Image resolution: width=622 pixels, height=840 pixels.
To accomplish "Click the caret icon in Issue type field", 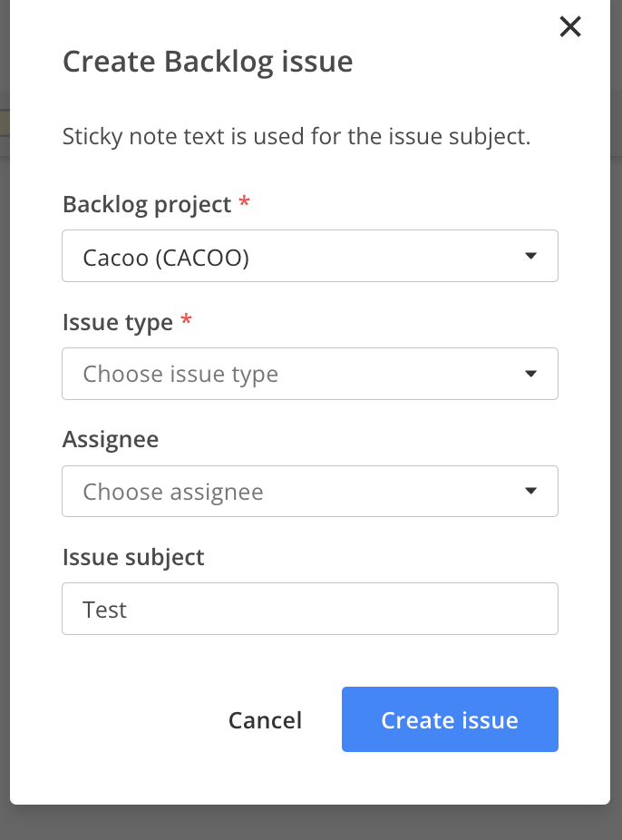I will 530,374.
